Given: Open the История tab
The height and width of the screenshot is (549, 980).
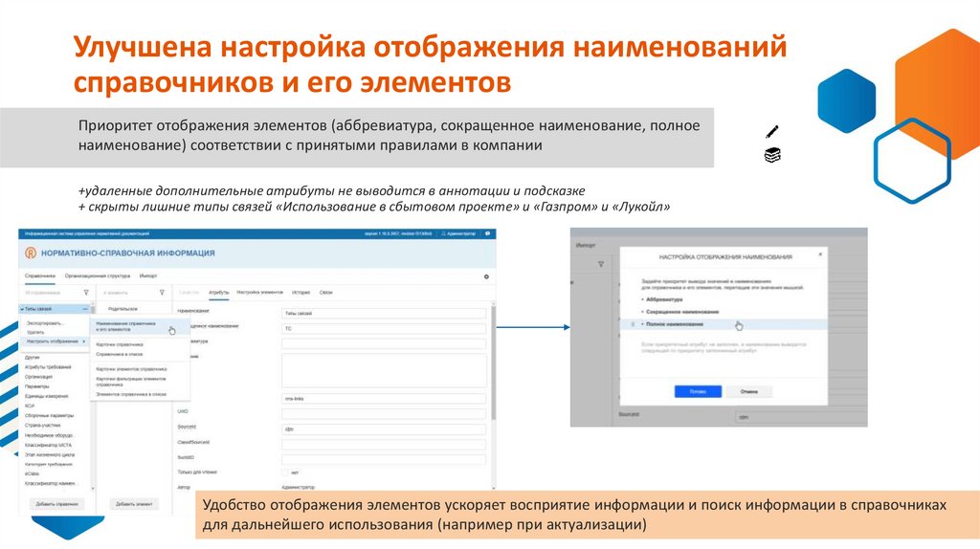Looking at the screenshot, I should click(301, 293).
